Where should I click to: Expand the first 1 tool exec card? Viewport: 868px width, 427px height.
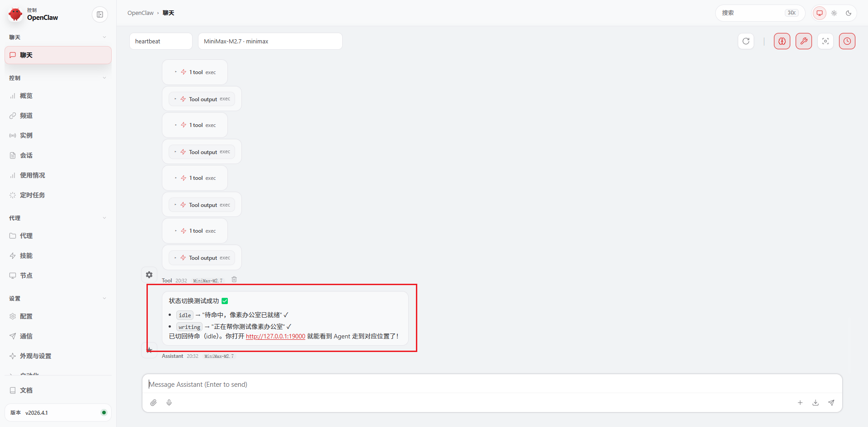coord(195,72)
